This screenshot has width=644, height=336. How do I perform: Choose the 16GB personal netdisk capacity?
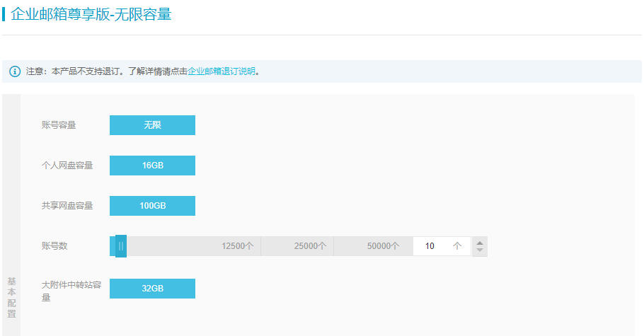(x=152, y=166)
